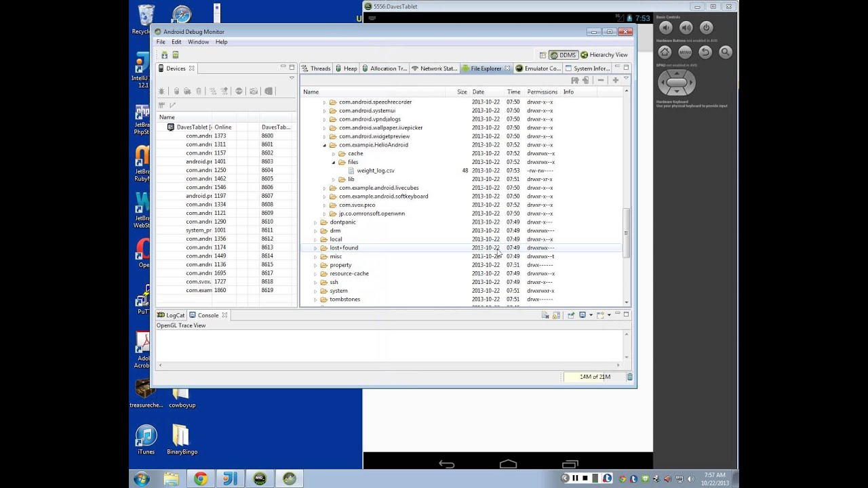Switch to the Network Statistics tab

[x=434, y=68]
